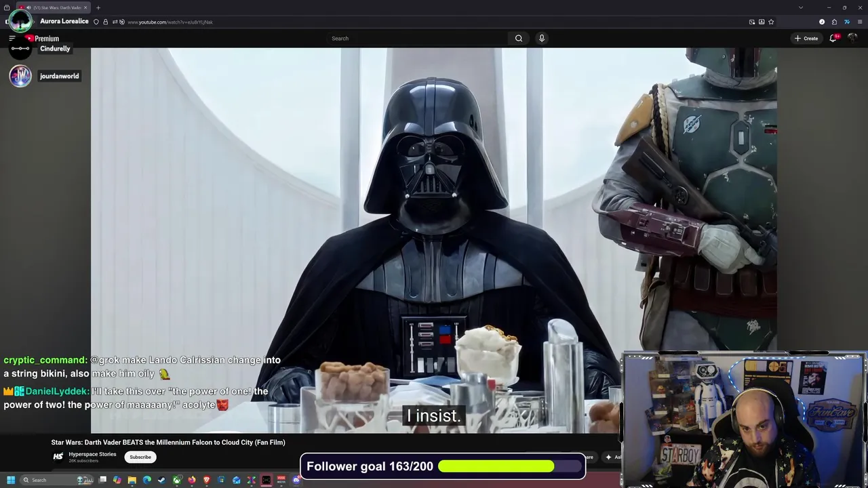Open Cindurelly channel in sidebar

tap(55, 49)
